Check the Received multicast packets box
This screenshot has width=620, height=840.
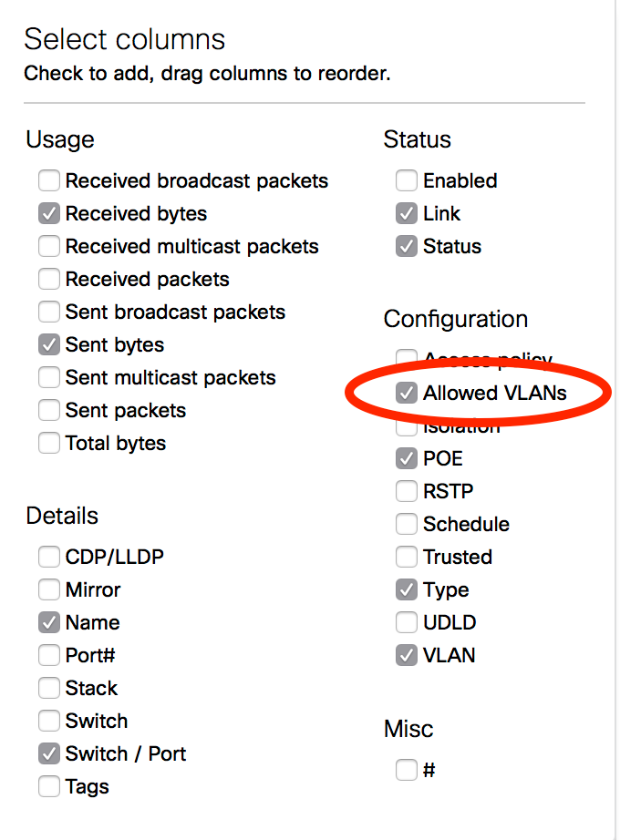click(49, 247)
